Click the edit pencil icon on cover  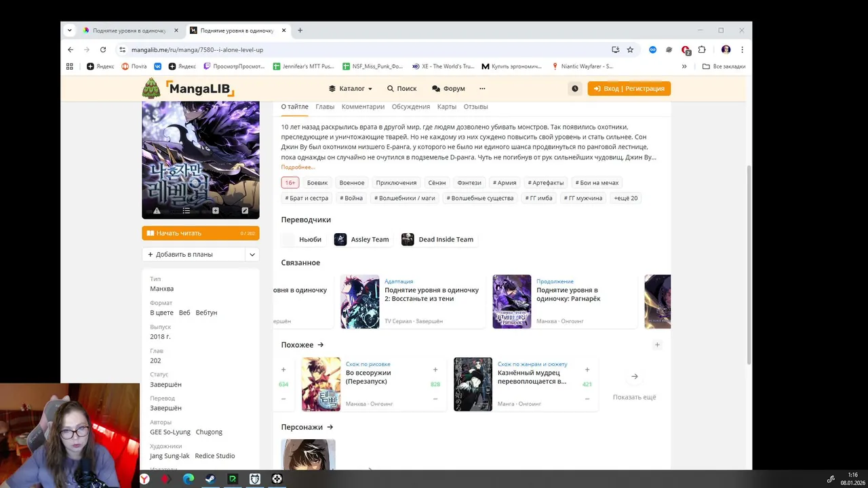245,211
